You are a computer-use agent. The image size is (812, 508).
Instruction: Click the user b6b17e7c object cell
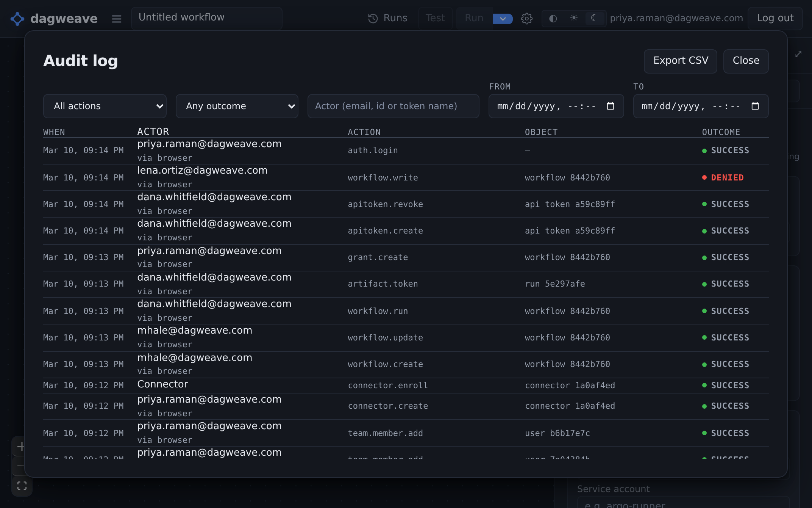pyautogui.click(x=557, y=433)
